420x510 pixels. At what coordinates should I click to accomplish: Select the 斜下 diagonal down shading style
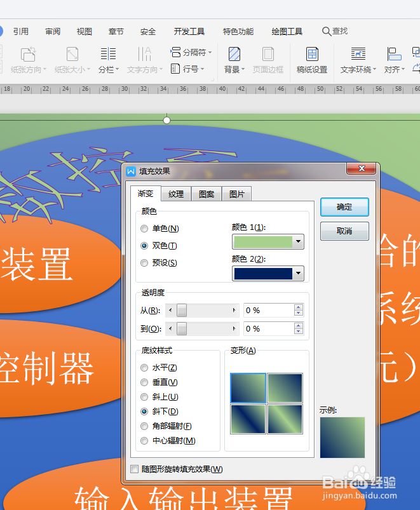pyautogui.click(x=144, y=412)
